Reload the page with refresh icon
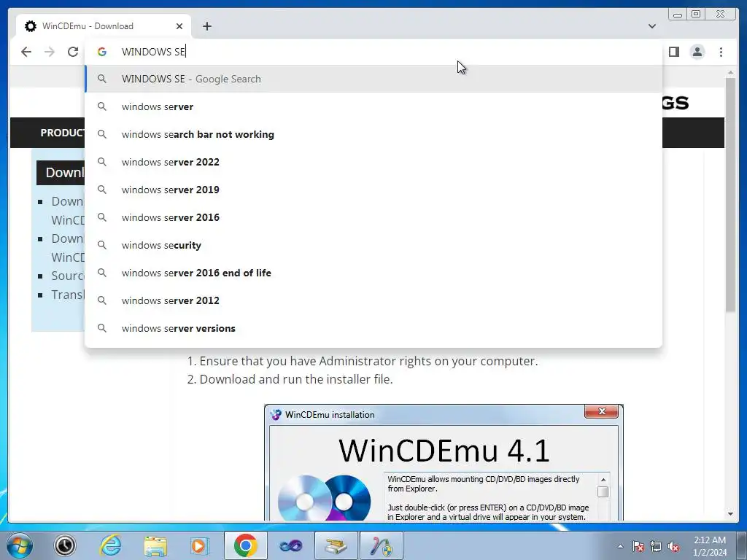 [x=73, y=52]
